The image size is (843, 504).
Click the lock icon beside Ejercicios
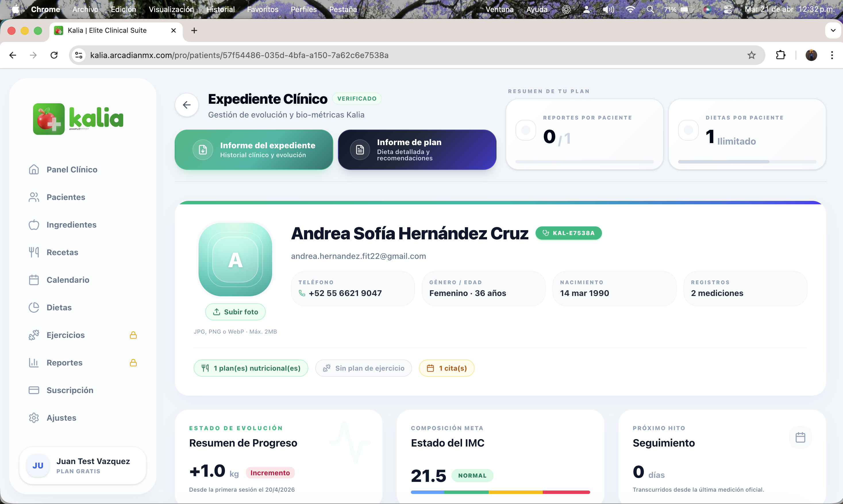(133, 335)
